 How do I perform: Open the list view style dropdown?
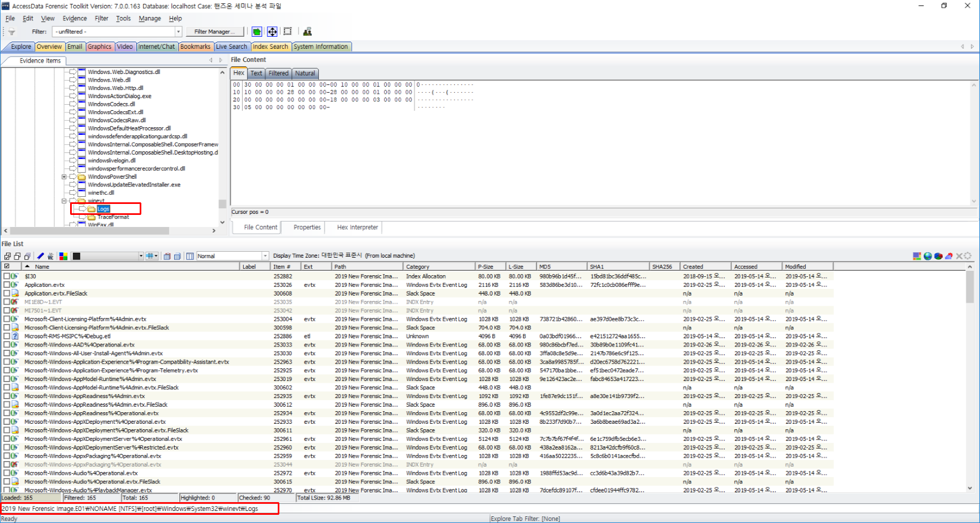(152, 256)
